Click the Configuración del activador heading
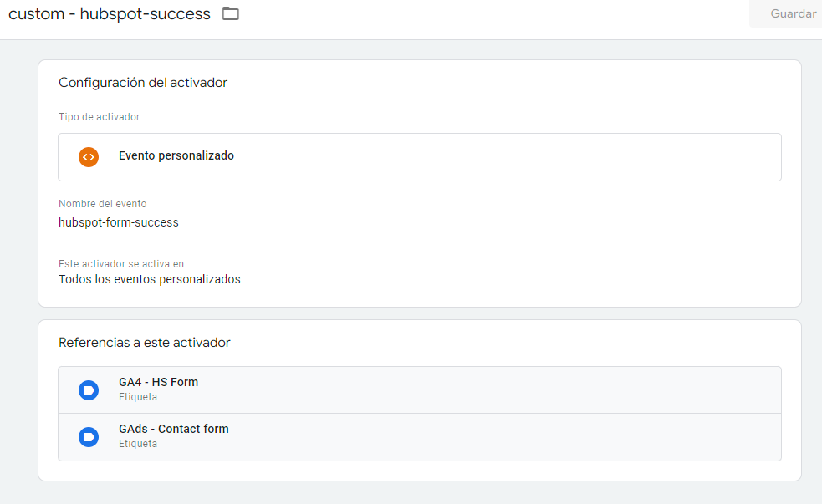This screenshot has width=822, height=504. (x=143, y=83)
